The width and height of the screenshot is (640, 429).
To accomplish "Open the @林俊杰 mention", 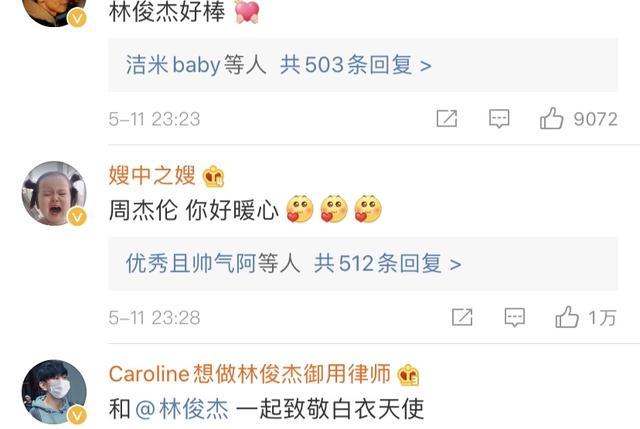I will tap(182, 409).
